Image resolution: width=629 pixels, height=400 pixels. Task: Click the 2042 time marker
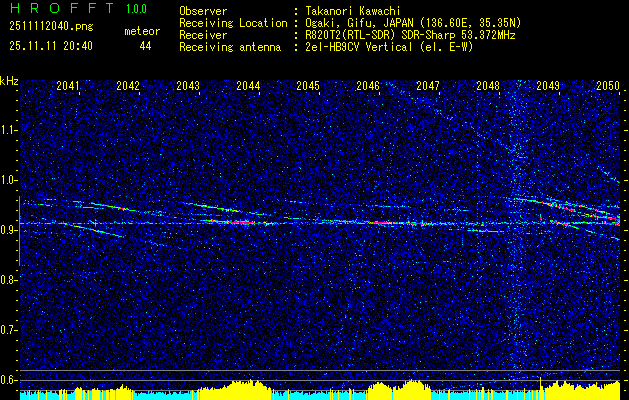128,86
